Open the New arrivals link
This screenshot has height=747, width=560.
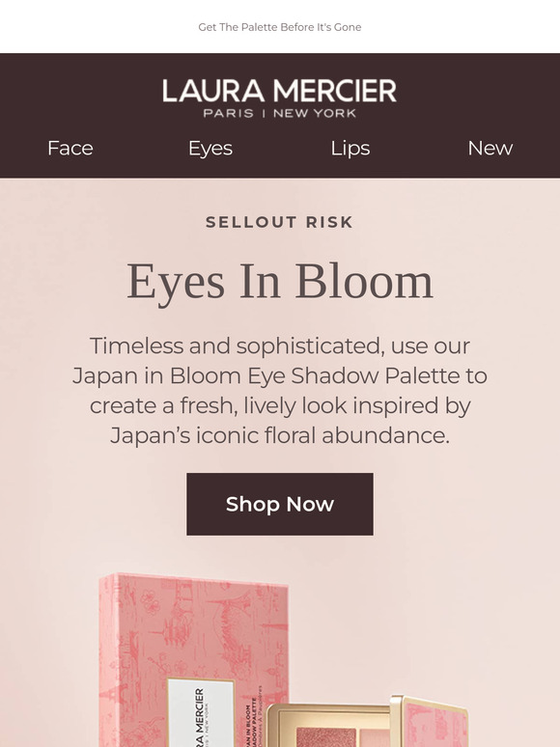[x=490, y=149]
